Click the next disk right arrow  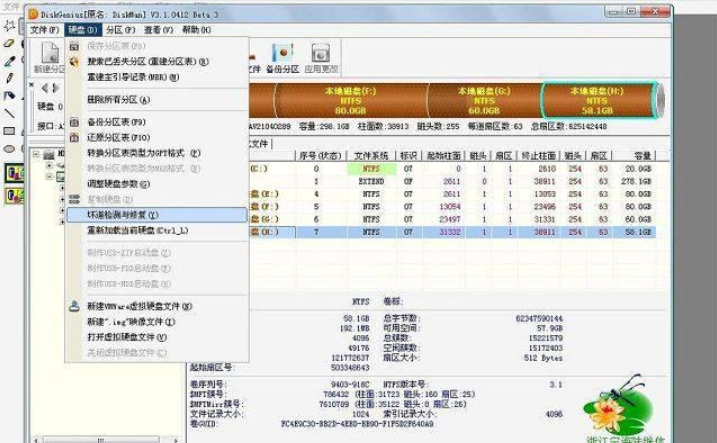pyautogui.click(x=55, y=89)
